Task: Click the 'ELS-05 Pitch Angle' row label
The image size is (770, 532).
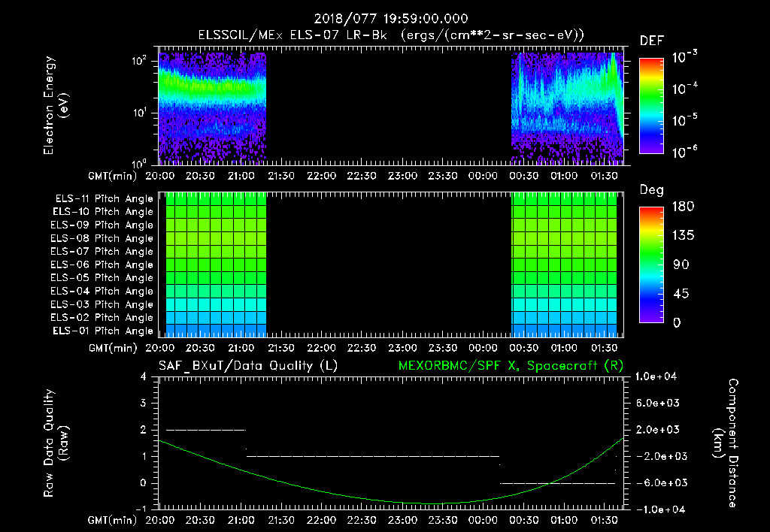Action: click(x=102, y=278)
